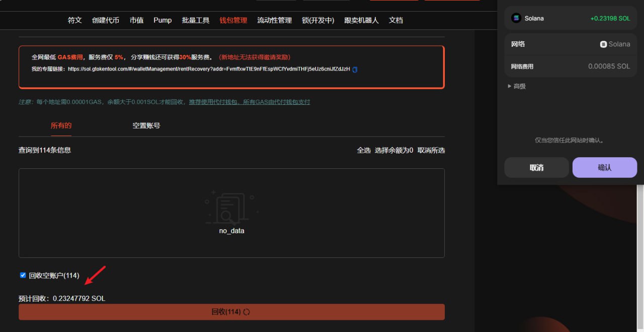
Task: Click 取消所选 to deselect accounts
Action: [x=431, y=150]
